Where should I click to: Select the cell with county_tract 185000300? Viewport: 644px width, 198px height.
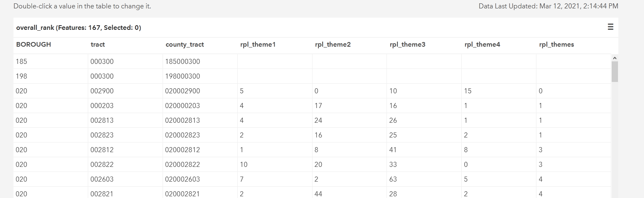[x=183, y=62]
